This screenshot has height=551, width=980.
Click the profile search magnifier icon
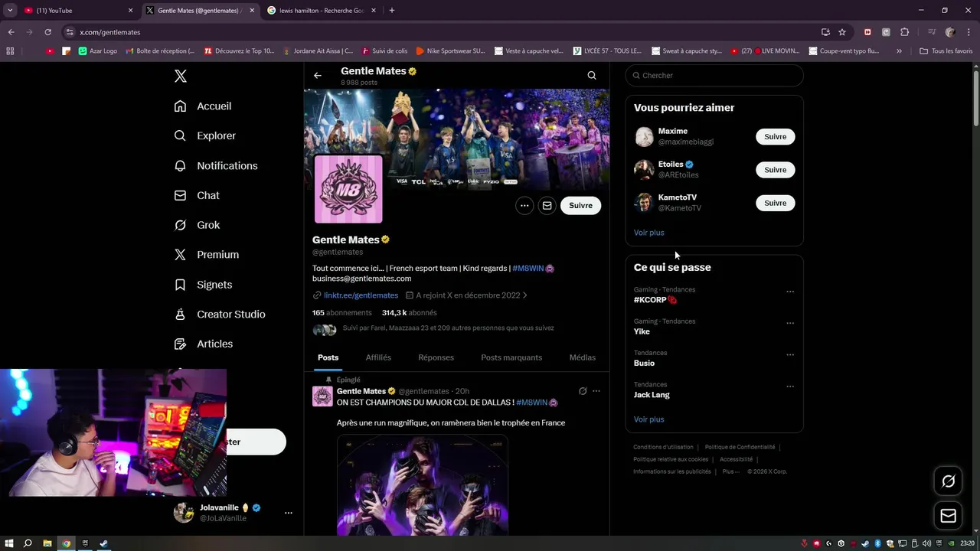(x=592, y=75)
